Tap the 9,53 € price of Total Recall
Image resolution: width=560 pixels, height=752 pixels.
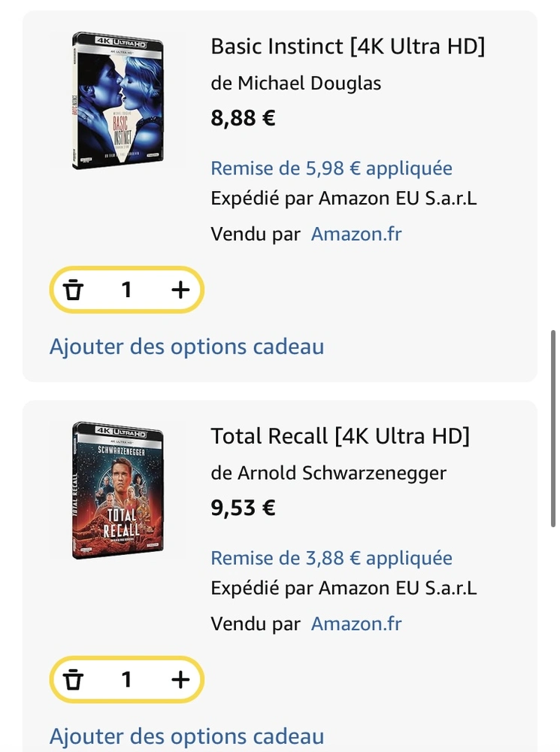coord(243,508)
